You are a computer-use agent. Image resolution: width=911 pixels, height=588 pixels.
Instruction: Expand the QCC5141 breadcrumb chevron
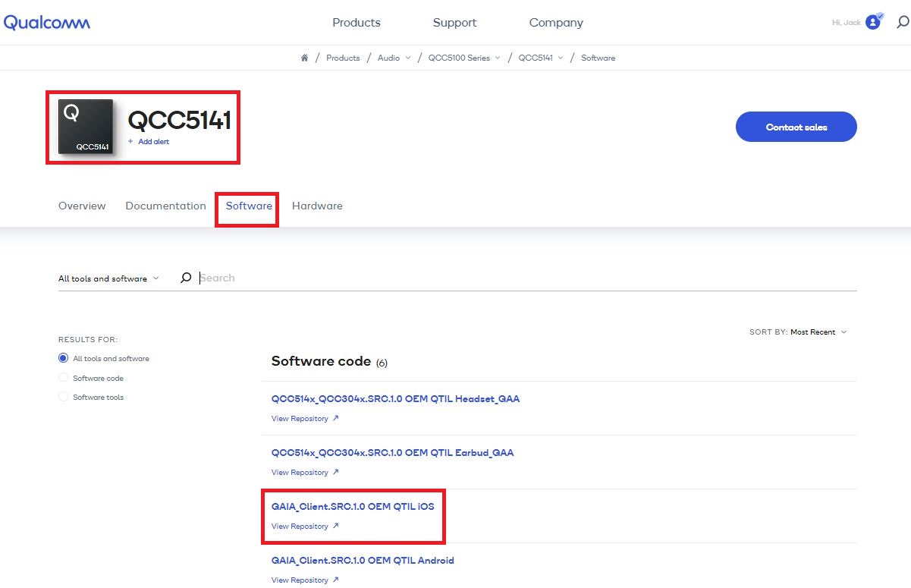pos(561,58)
